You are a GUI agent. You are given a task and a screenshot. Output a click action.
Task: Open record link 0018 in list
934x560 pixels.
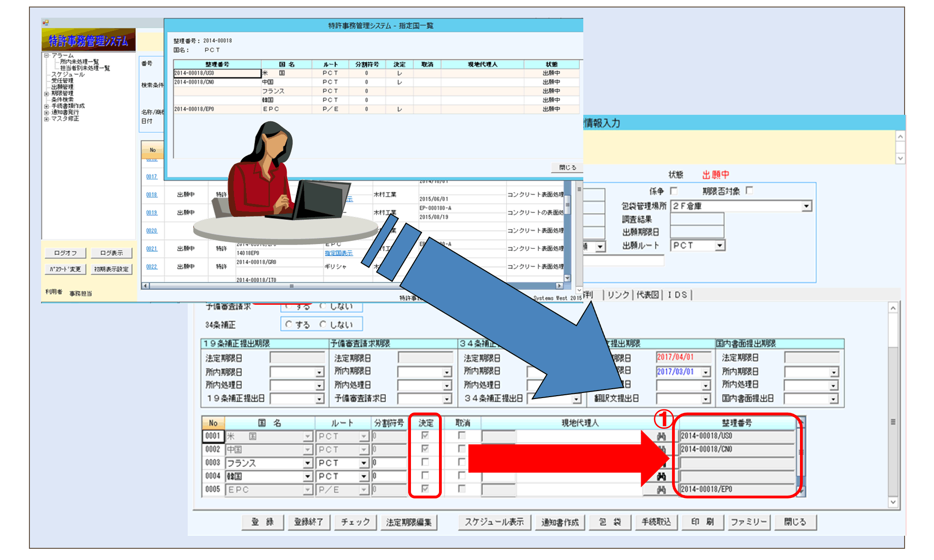point(151,195)
